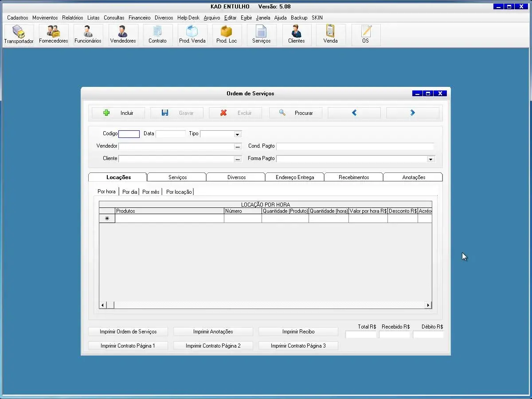The width and height of the screenshot is (532, 399).
Task: Expand the Tipo dropdown
Action: click(x=237, y=134)
